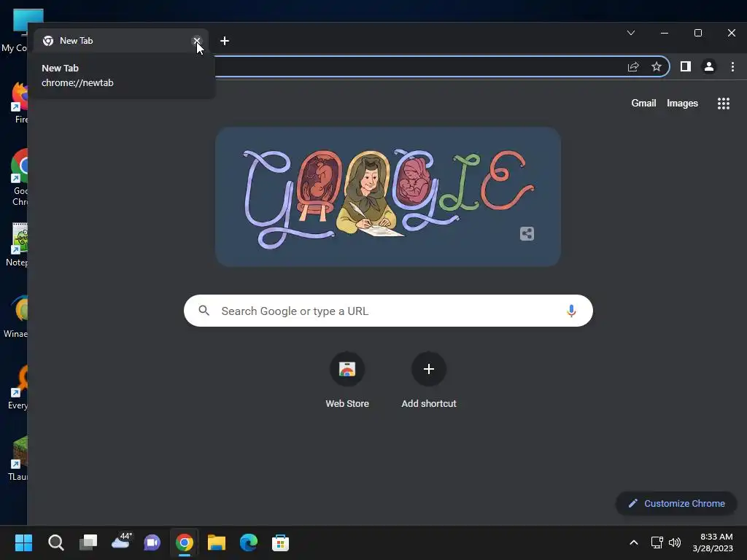Open Chat app on taskbar
747x560 pixels.
point(152,542)
